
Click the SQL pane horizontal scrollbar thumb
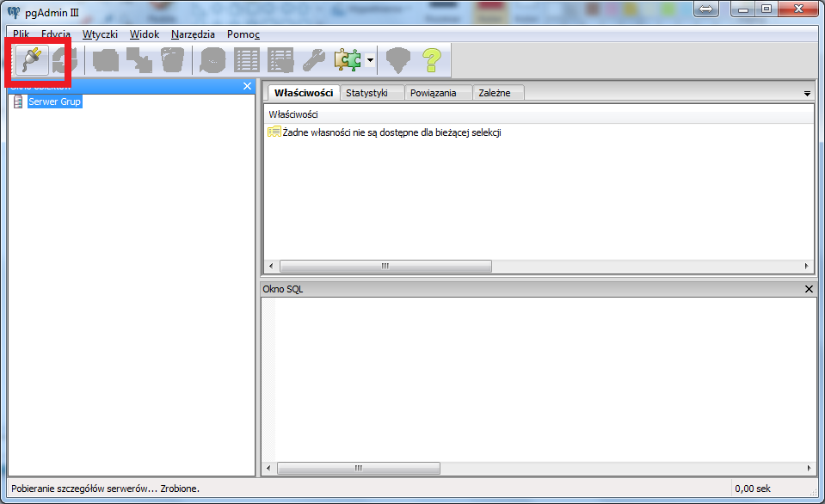(359, 468)
